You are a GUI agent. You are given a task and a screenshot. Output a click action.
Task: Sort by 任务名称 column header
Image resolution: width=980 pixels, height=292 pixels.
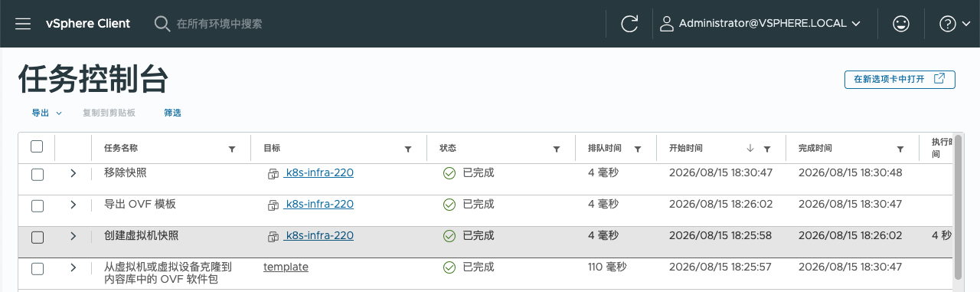[120, 149]
